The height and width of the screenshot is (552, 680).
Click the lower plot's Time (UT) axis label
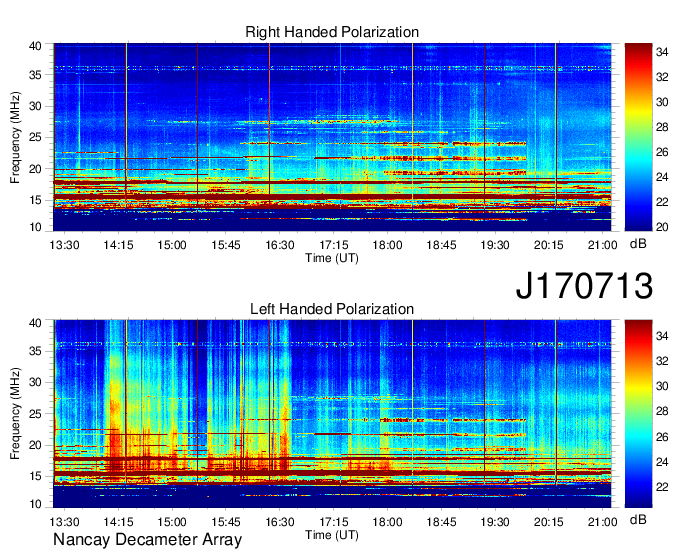(x=332, y=535)
